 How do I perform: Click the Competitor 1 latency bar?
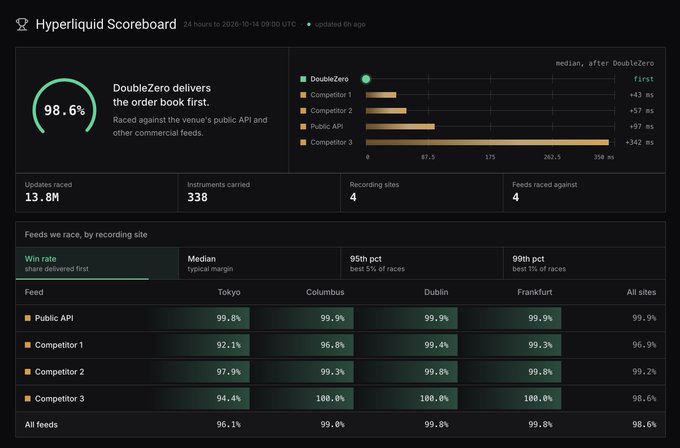pyautogui.click(x=381, y=95)
